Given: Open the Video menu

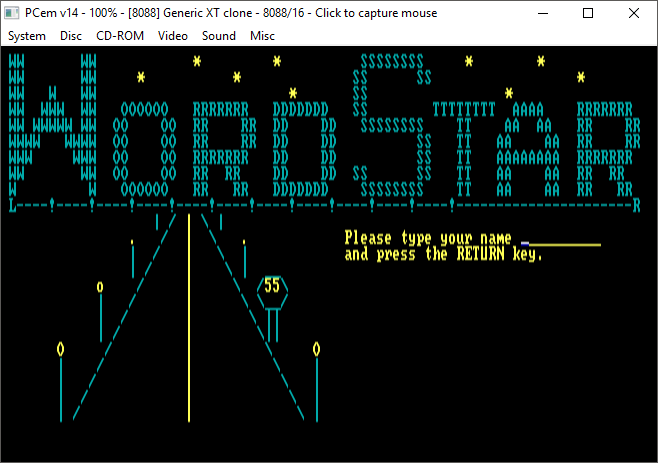Looking at the screenshot, I should click(x=172, y=36).
